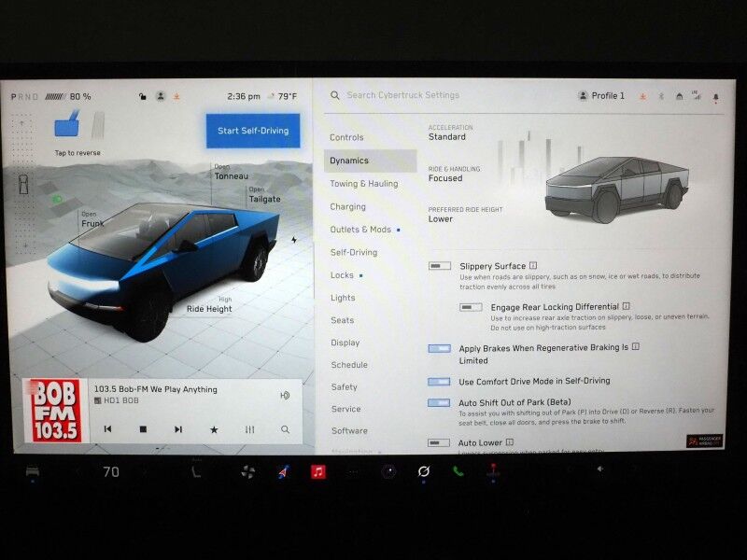Toggle Use Comfort Drive Mode in Self-Driving

click(439, 382)
